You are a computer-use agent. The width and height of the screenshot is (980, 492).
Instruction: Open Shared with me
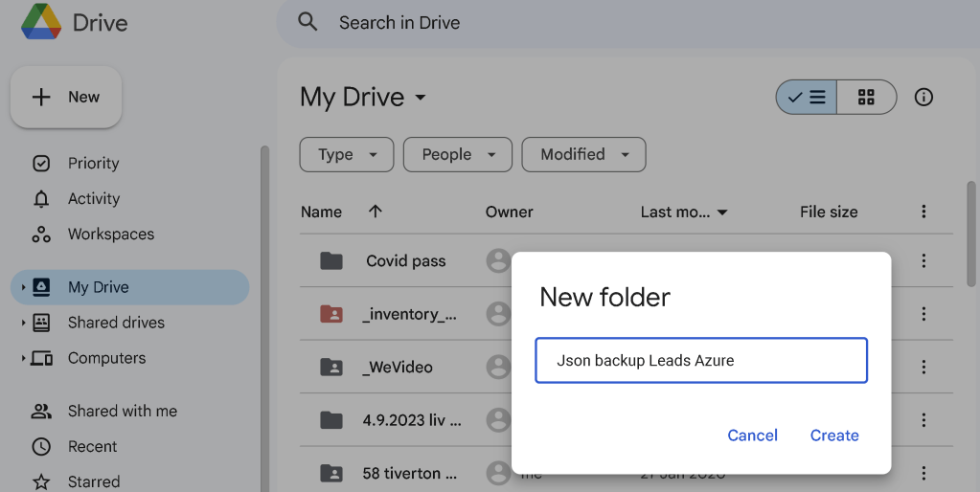(123, 412)
